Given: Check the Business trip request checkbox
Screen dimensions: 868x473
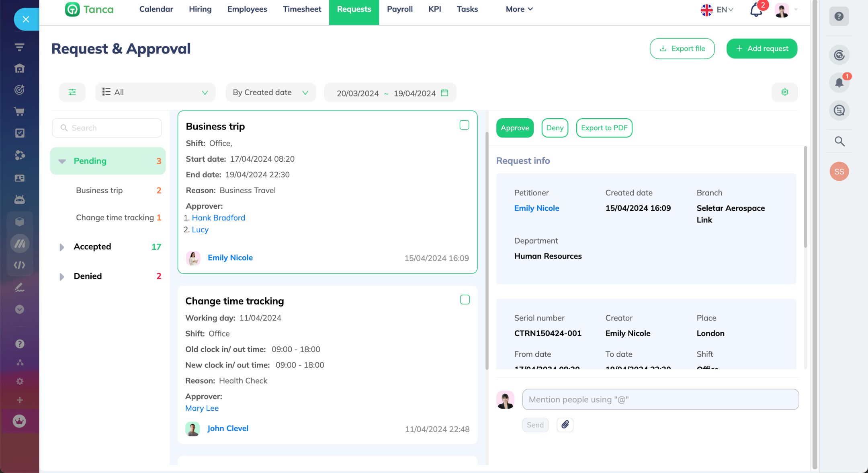Looking at the screenshot, I should 464,125.
